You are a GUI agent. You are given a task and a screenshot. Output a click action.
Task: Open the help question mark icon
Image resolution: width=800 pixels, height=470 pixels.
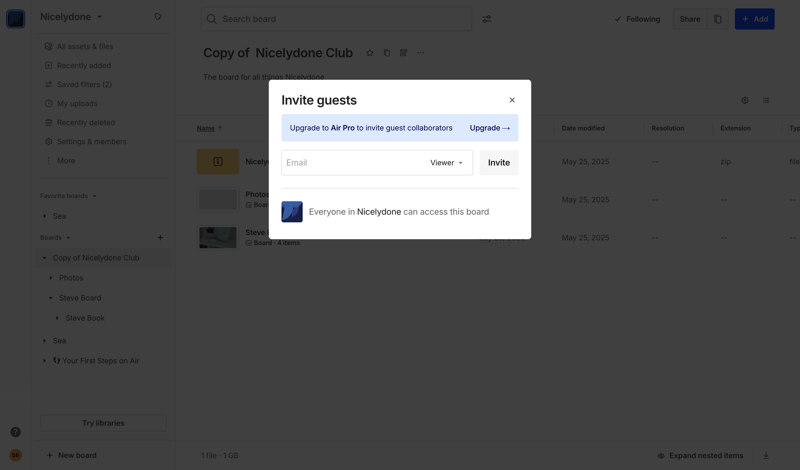click(x=16, y=432)
